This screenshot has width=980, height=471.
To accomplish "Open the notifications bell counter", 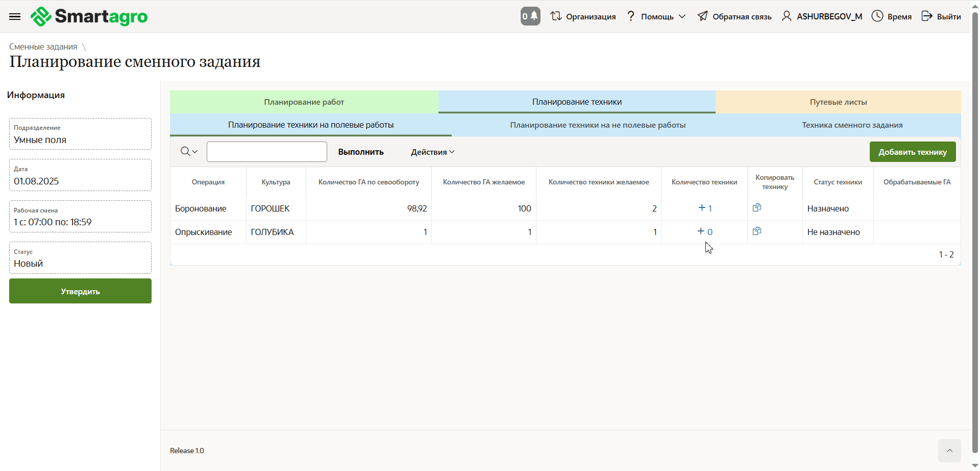I will click(x=530, y=16).
